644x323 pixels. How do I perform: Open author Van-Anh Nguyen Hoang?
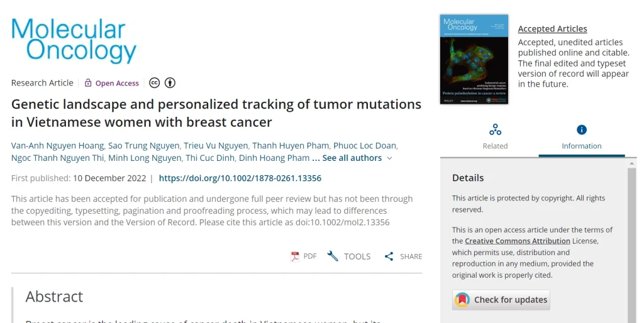pyautogui.click(x=57, y=146)
